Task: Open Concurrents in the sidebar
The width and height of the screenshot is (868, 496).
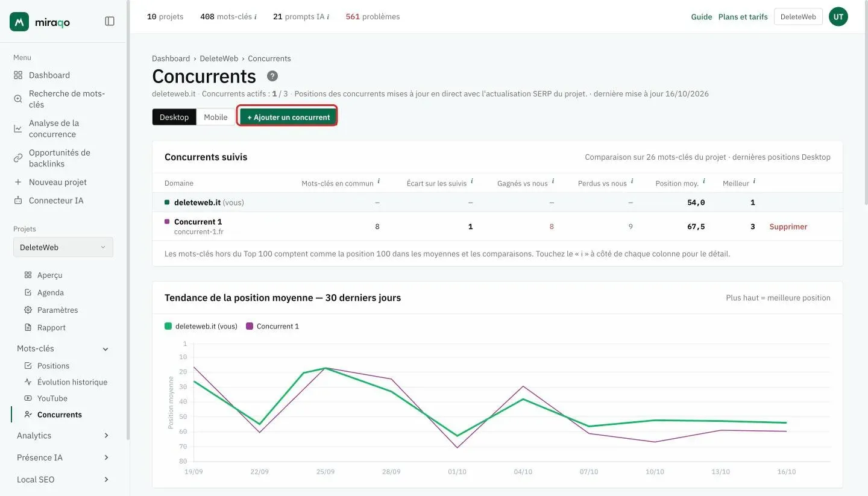Action: tap(60, 415)
